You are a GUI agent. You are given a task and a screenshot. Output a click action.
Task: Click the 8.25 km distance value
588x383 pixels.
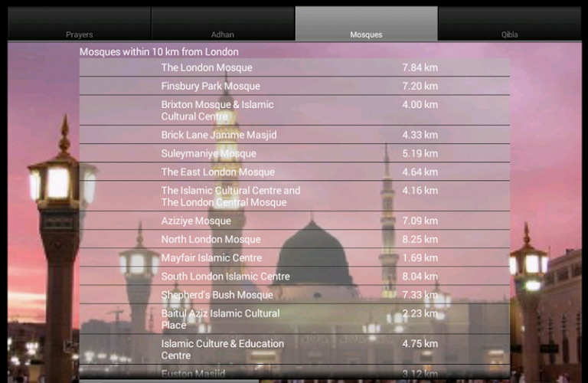point(420,239)
